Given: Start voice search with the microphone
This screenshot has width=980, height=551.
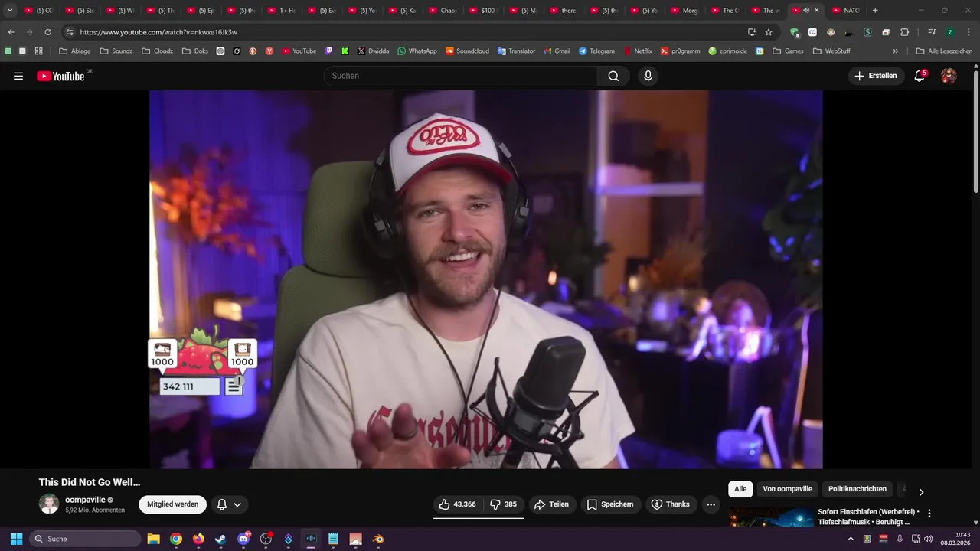Looking at the screenshot, I should [x=648, y=76].
